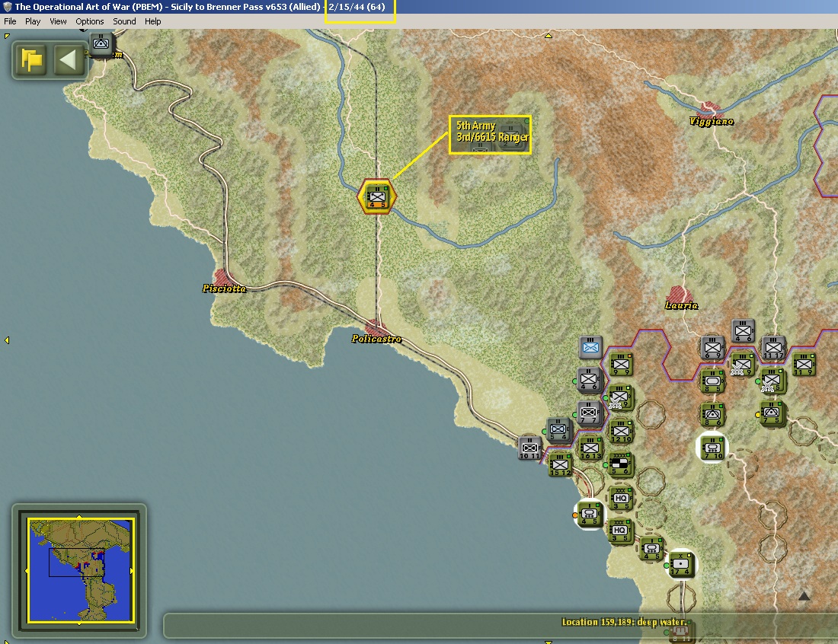
Task: Open the File menu
Action: 10,21
